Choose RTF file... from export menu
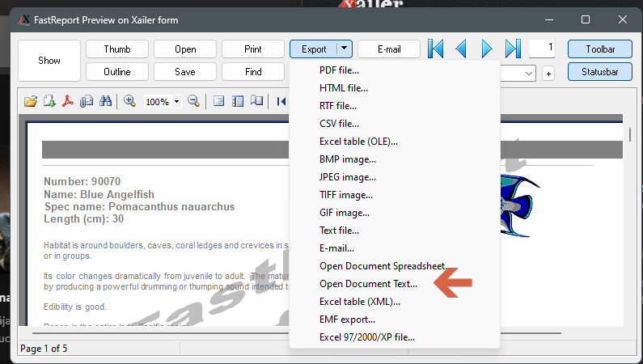Image resolution: width=643 pixels, height=364 pixels. click(395, 106)
